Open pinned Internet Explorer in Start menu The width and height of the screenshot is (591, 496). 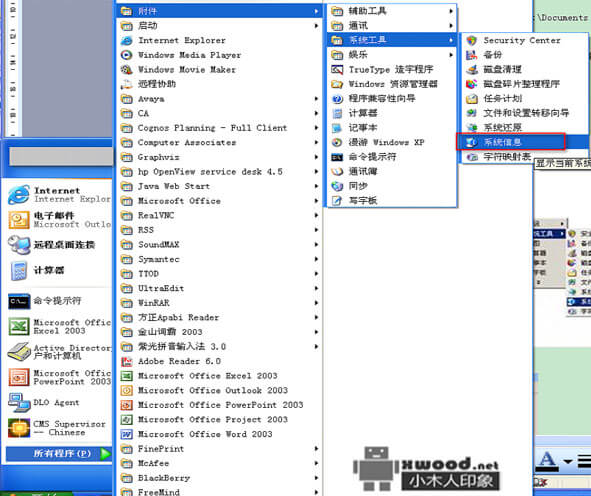(x=59, y=194)
